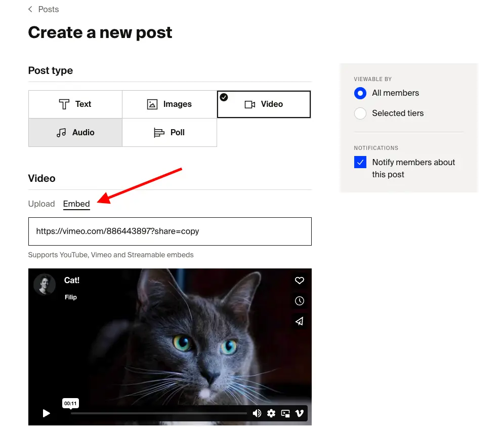Share the video with the paper plane icon
This screenshot has height=430, width=504.
pyautogui.click(x=300, y=321)
